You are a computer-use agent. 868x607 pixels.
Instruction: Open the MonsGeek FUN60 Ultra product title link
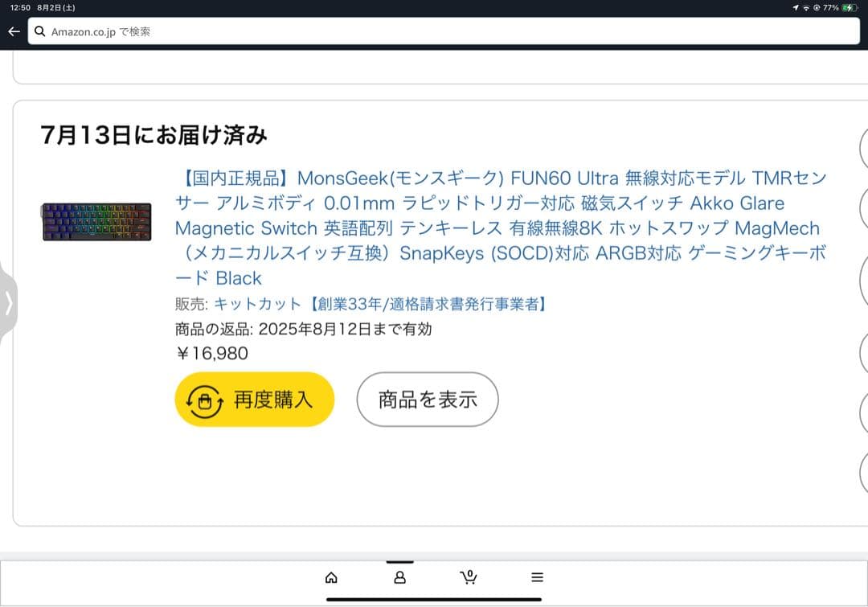click(x=500, y=228)
